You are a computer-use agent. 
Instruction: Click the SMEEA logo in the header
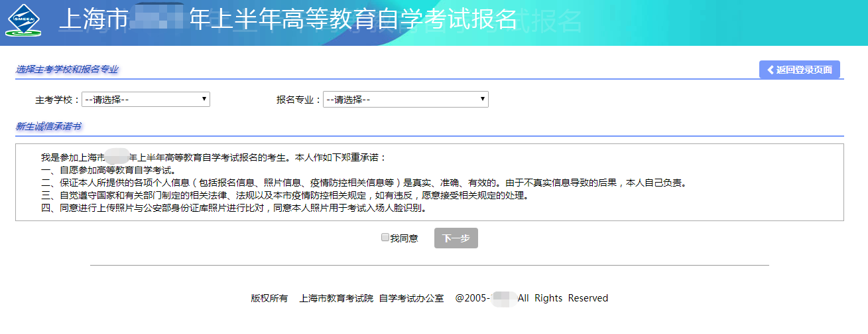pyautogui.click(x=24, y=21)
